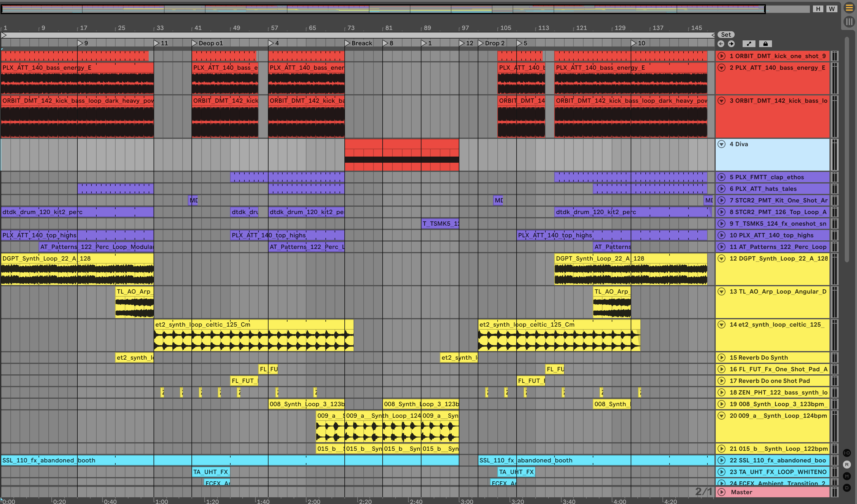The width and height of the screenshot is (857, 504).
Task: Unfold track 1 ORBIT_DMT_kick_one_shot_9
Action: tap(721, 56)
